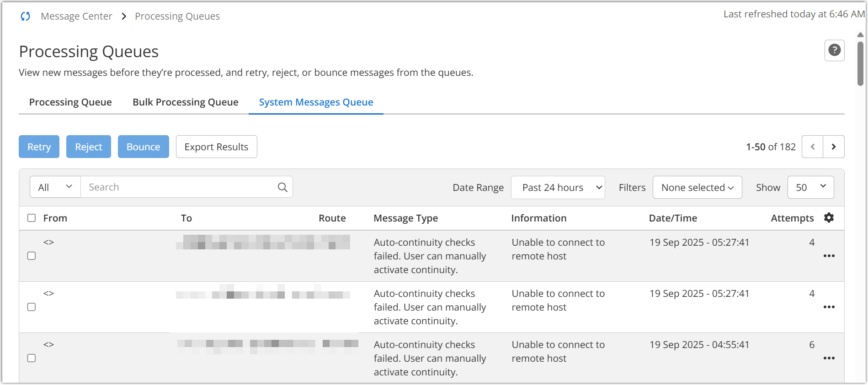Select the message with 6 attempts
The width and height of the screenshot is (868, 385).
32,358
